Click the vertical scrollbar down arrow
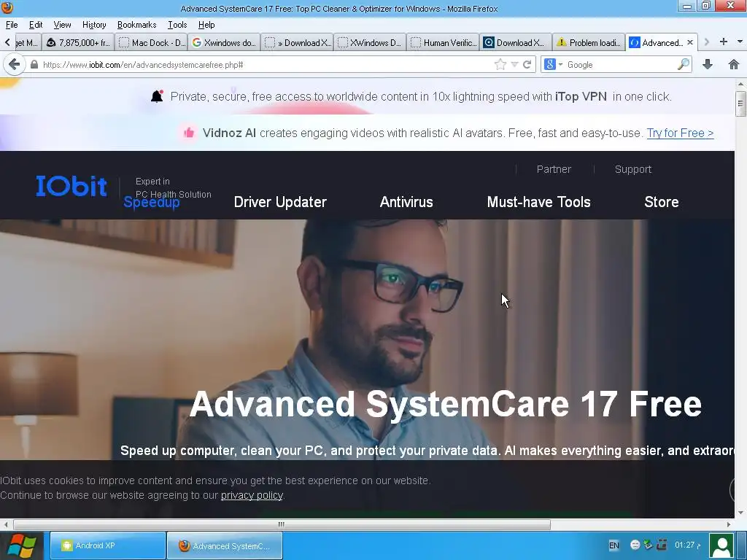The height and width of the screenshot is (560, 747). 740,513
